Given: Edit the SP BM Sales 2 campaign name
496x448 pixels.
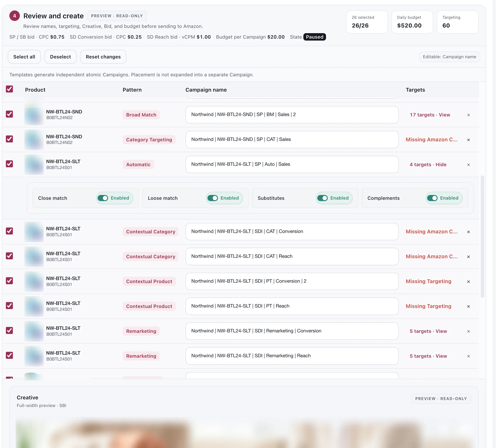Looking at the screenshot, I should 292,115.
